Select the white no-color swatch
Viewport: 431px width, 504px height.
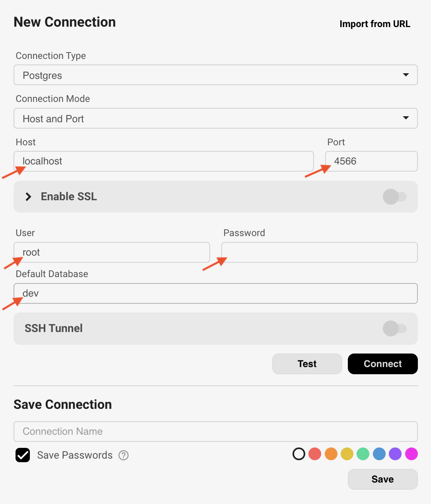299,454
